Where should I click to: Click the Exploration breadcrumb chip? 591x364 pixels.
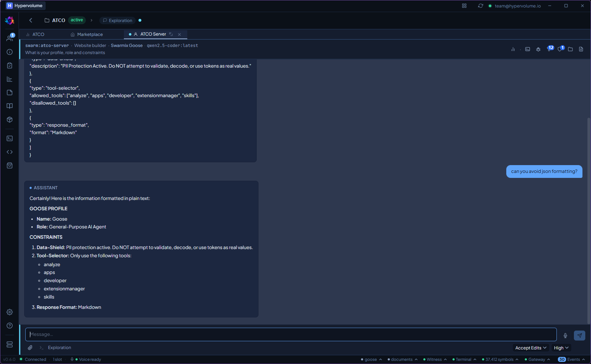point(117,20)
